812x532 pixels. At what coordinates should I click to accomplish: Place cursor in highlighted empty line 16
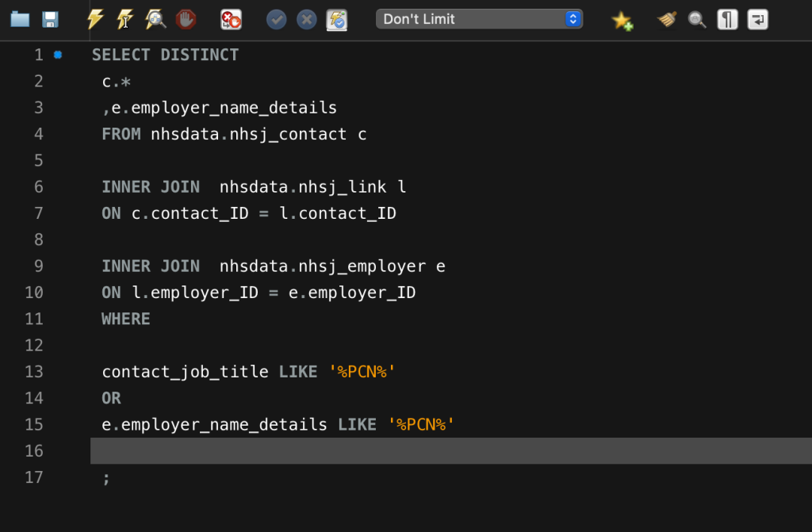[450, 450]
